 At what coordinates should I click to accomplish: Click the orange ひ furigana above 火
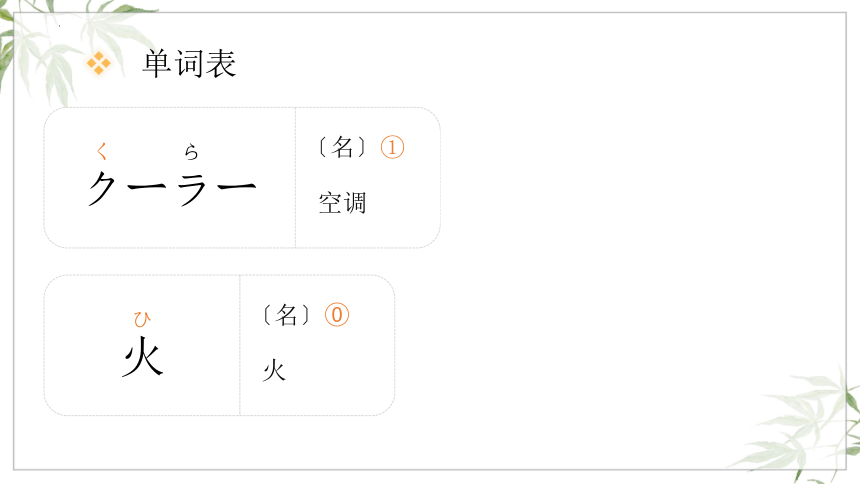coord(142,319)
